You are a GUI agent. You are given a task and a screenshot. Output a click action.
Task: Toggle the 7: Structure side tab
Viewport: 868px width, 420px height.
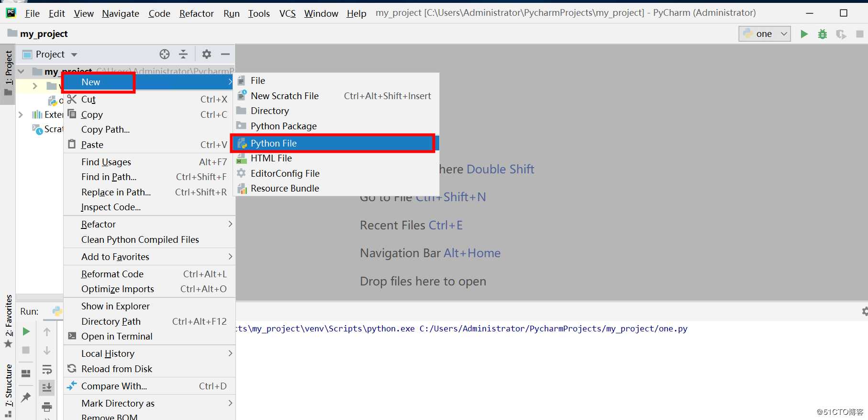(x=8, y=390)
